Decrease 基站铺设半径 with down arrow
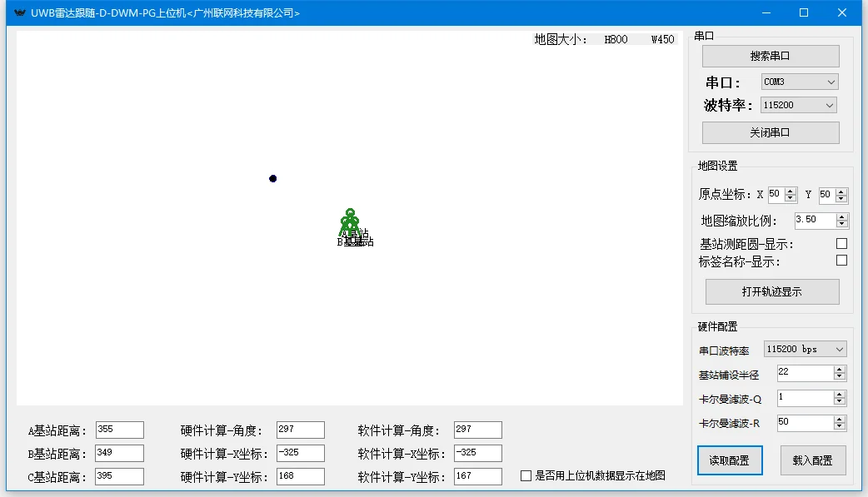 840,377
